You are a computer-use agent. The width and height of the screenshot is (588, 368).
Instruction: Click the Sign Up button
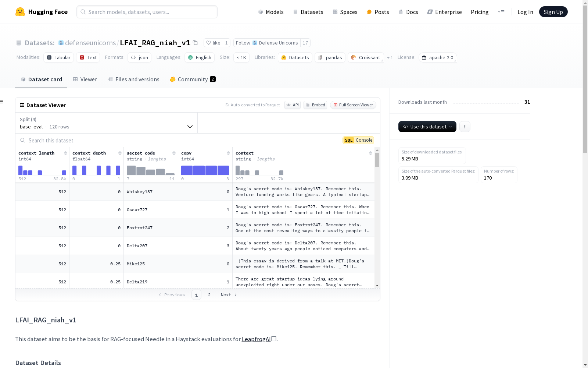[553, 12]
